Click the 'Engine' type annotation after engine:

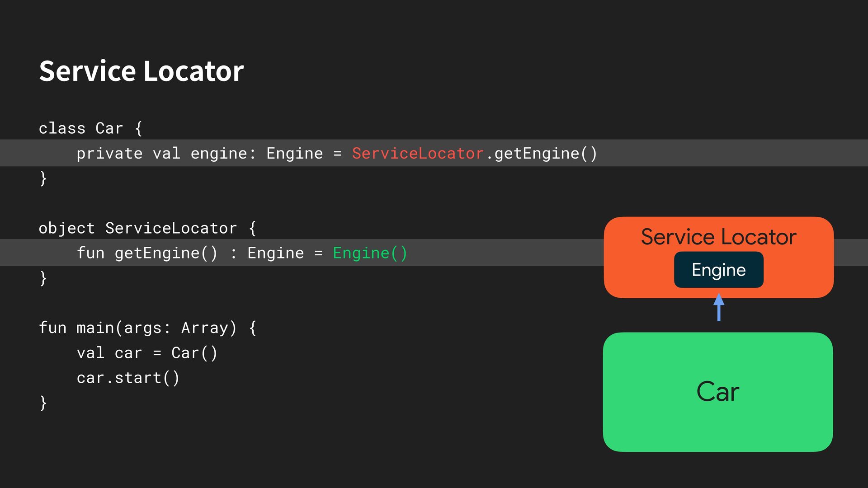point(294,154)
